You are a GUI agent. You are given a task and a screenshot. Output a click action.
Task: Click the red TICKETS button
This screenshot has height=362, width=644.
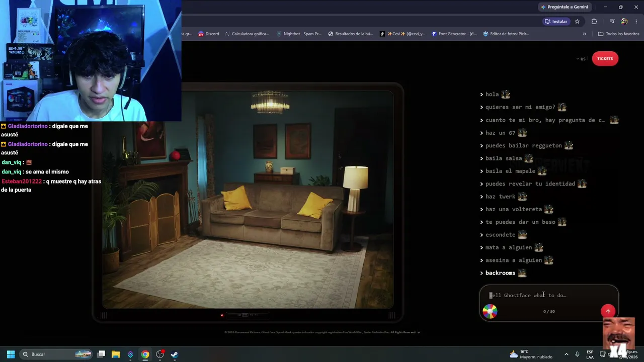[x=605, y=59]
